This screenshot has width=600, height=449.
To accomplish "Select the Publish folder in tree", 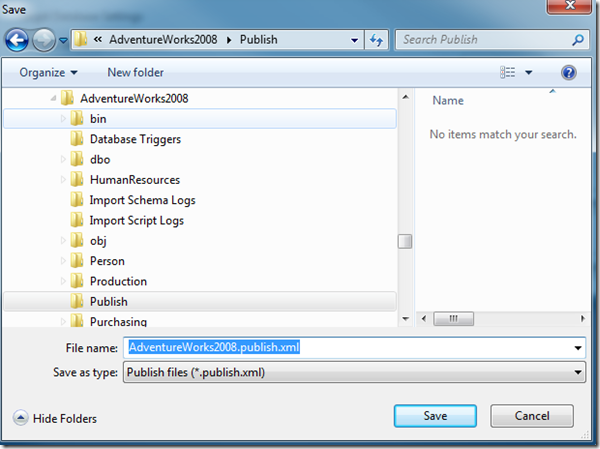I will tap(109, 302).
